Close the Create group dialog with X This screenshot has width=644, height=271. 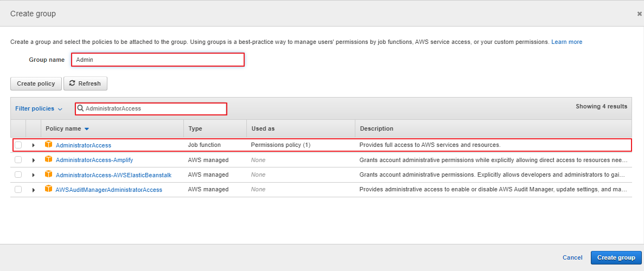pyautogui.click(x=639, y=14)
